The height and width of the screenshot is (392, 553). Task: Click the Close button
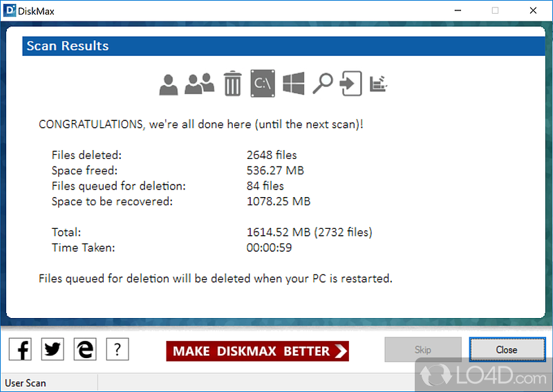507,349
